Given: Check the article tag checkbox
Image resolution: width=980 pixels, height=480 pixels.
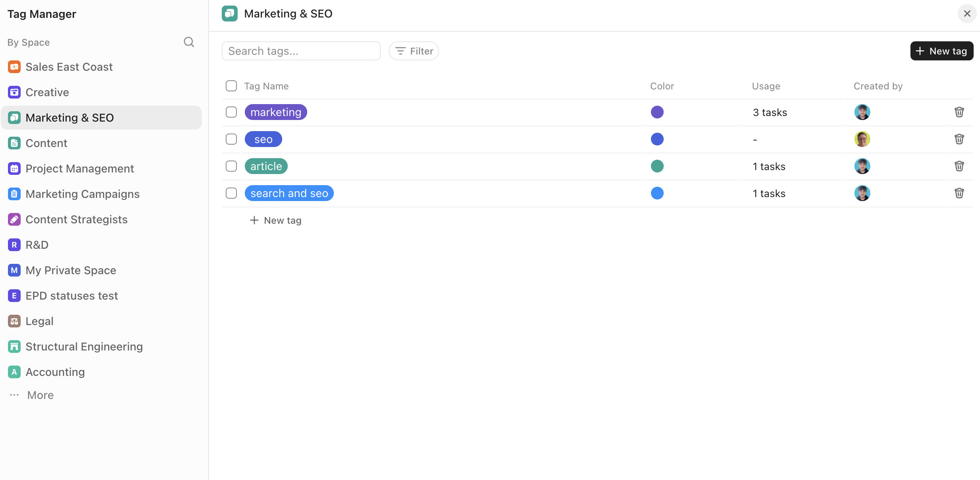Looking at the screenshot, I should (231, 166).
